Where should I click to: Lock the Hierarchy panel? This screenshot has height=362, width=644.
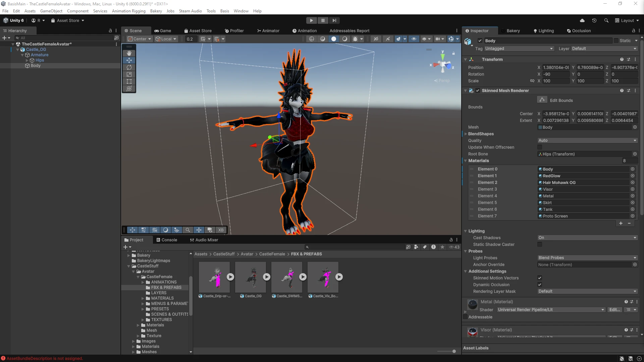[110, 31]
